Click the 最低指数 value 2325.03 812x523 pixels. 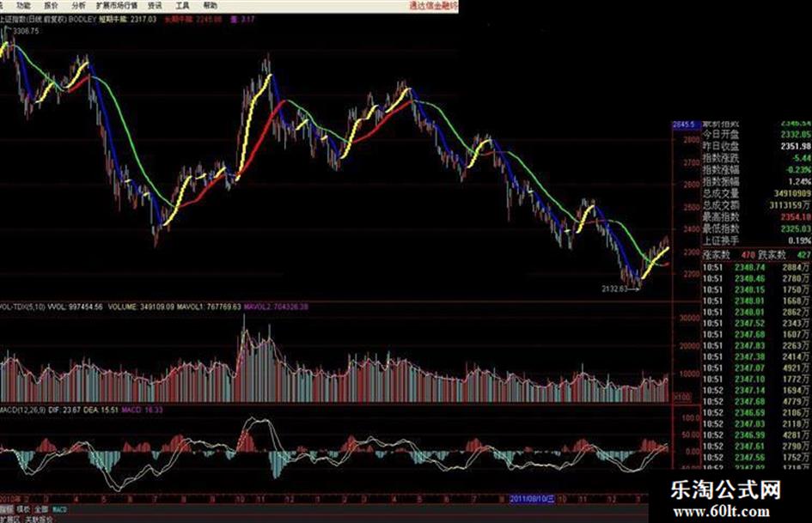[x=796, y=229]
